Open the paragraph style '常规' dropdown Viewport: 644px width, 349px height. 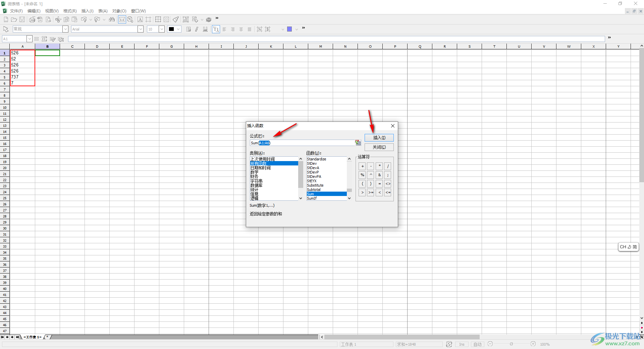click(x=65, y=29)
